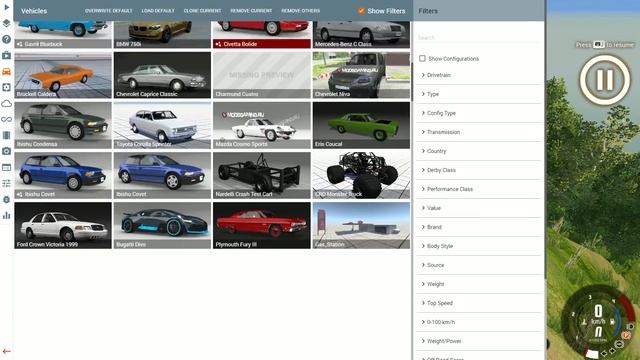Select the orange car vehicles icon
The width and height of the screenshot is (640, 360).
(x=7, y=71)
